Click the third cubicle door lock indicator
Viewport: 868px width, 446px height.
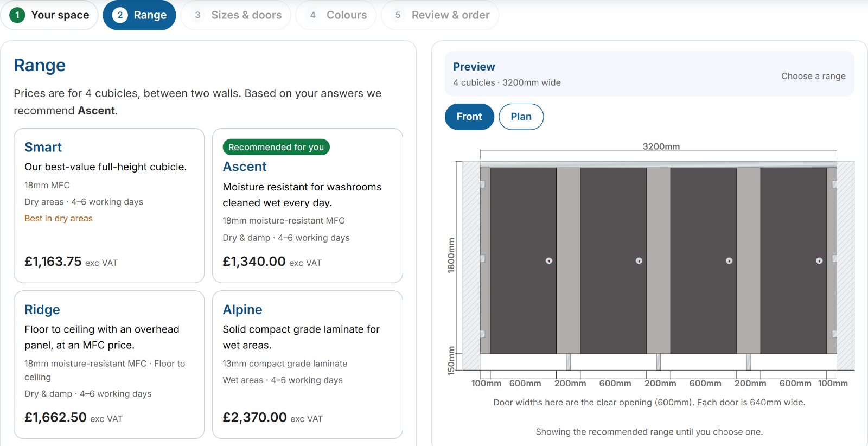pyautogui.click(x=729, y=261)
